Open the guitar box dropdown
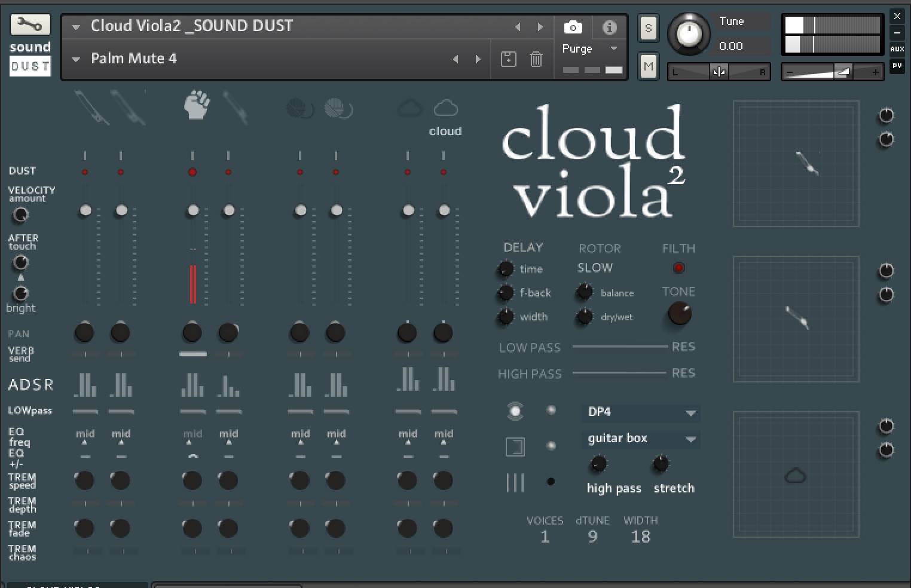The height and width of the screenshot is (588, 911). pyautogui.click(x=640, y=439)
